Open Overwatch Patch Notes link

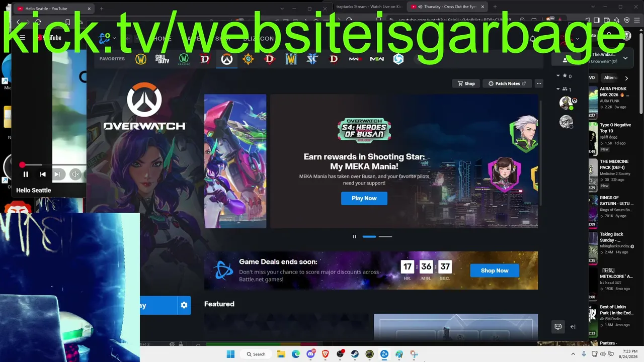tap(507, 83)
